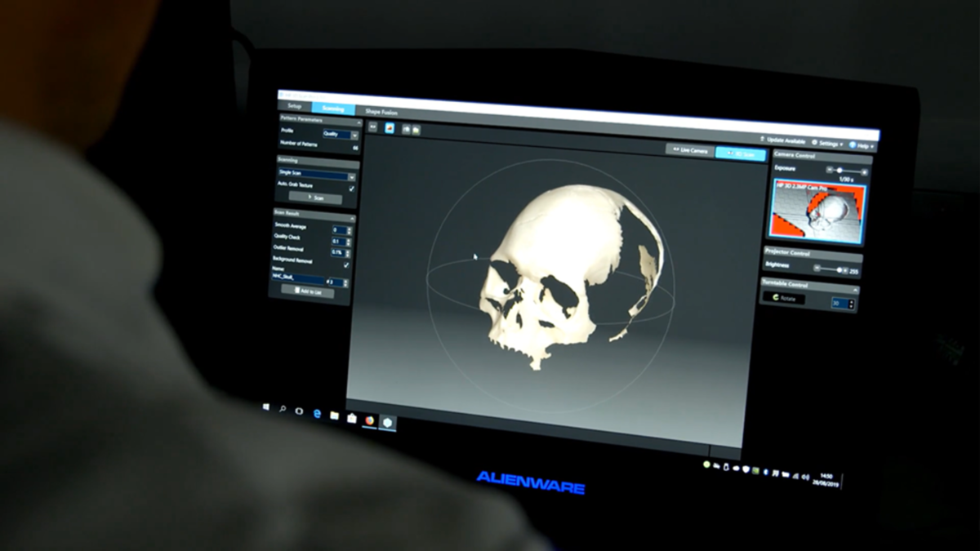This screenshot has width=980, height=551.
Task: Click the system tray volume icon
Action: (x=806, y=476)
